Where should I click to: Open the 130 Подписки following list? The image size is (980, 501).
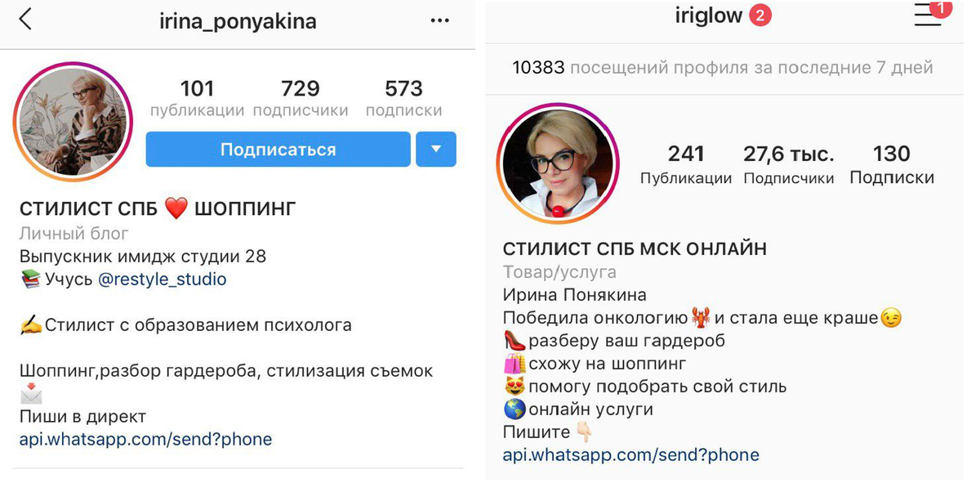pyautogui.click(x=892, y=164)
